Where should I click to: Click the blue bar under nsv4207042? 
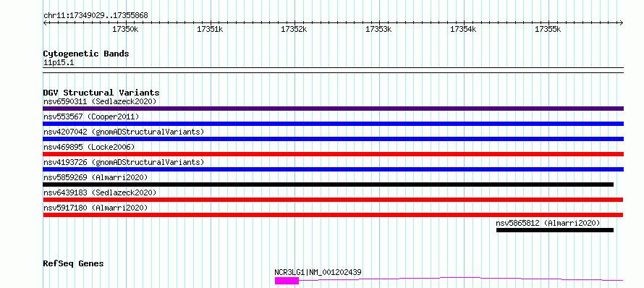(x=333, y=139)
